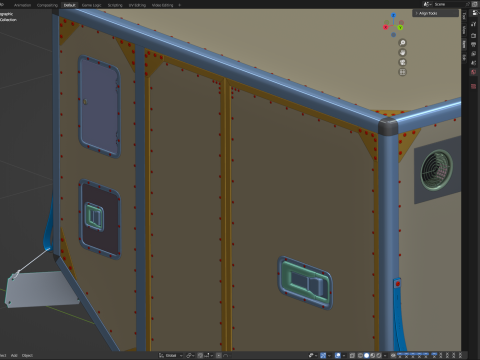Open Texture properties tab
Screen dimensions: 480x360
point(474,87)
